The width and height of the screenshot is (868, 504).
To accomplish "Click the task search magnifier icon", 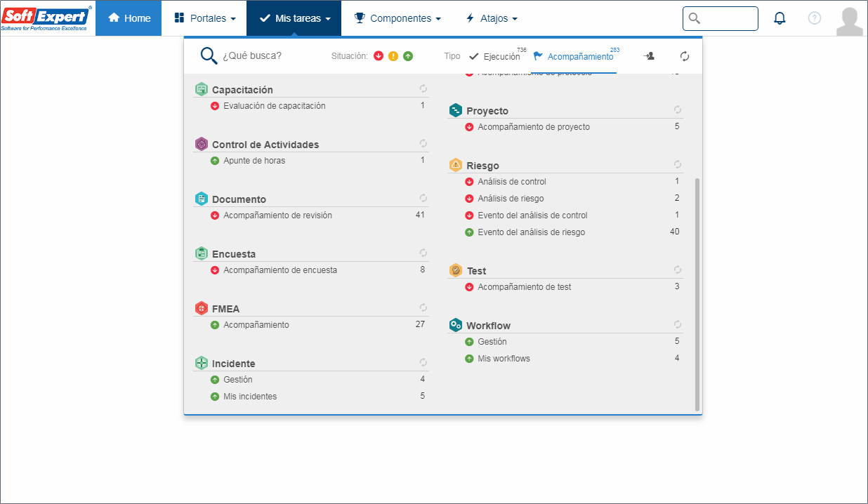I will coord(209,55).
